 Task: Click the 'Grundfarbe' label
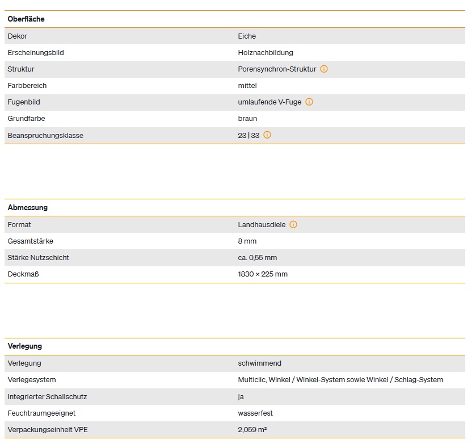27,119
